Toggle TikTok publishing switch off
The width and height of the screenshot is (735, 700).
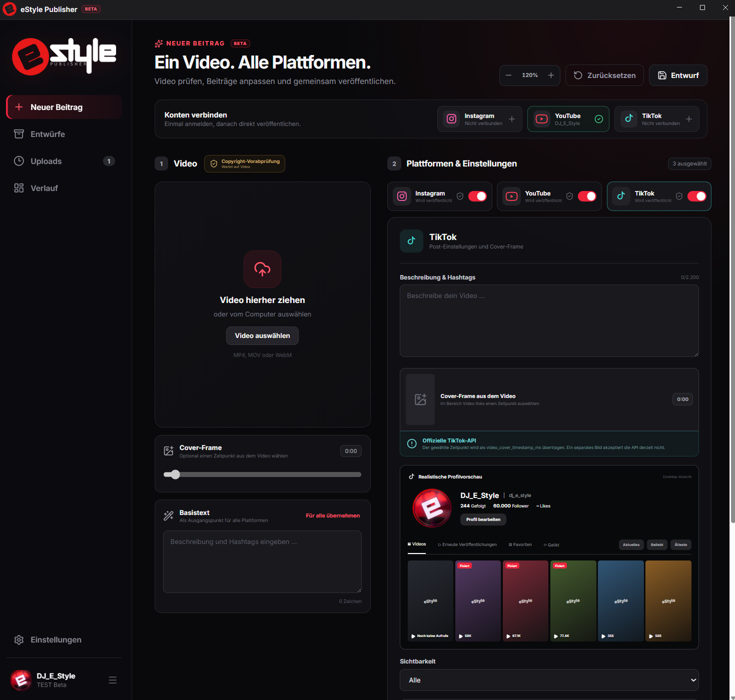pyautogui.click(x=696, y=196)
